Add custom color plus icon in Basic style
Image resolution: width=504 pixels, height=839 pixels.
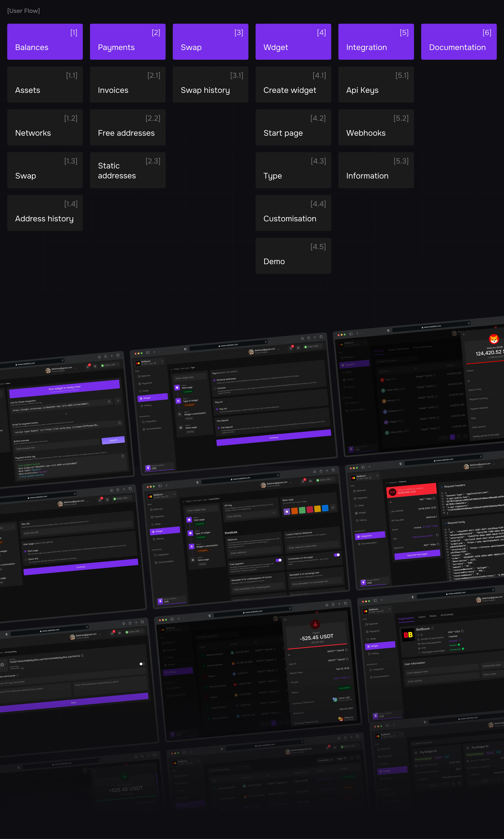coord(333,507)
